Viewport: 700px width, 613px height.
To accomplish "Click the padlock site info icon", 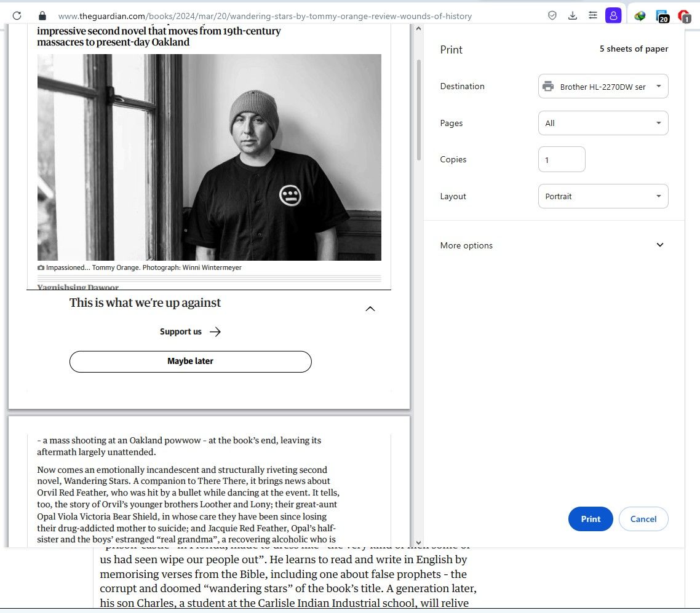I will point(42,16).
